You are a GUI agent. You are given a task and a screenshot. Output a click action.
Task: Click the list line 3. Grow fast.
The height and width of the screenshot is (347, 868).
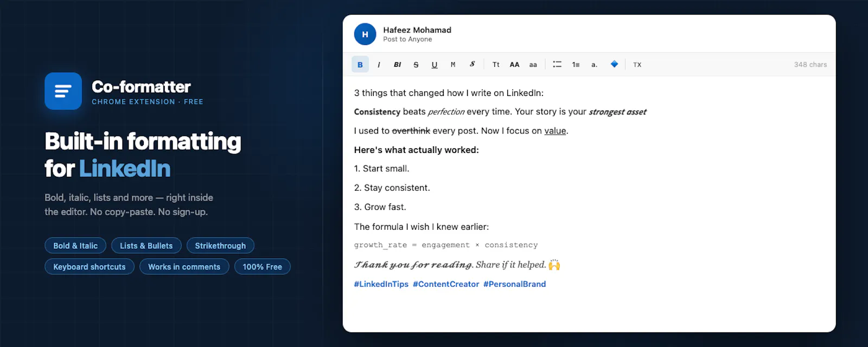click(x=380, y=207)
